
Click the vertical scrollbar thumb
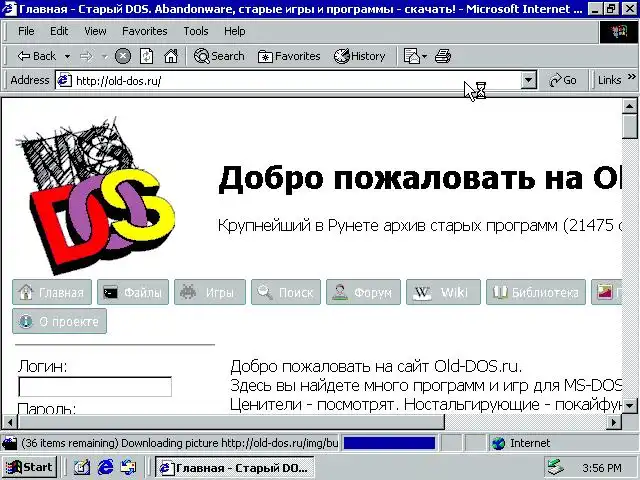click(x=629, y=127)
